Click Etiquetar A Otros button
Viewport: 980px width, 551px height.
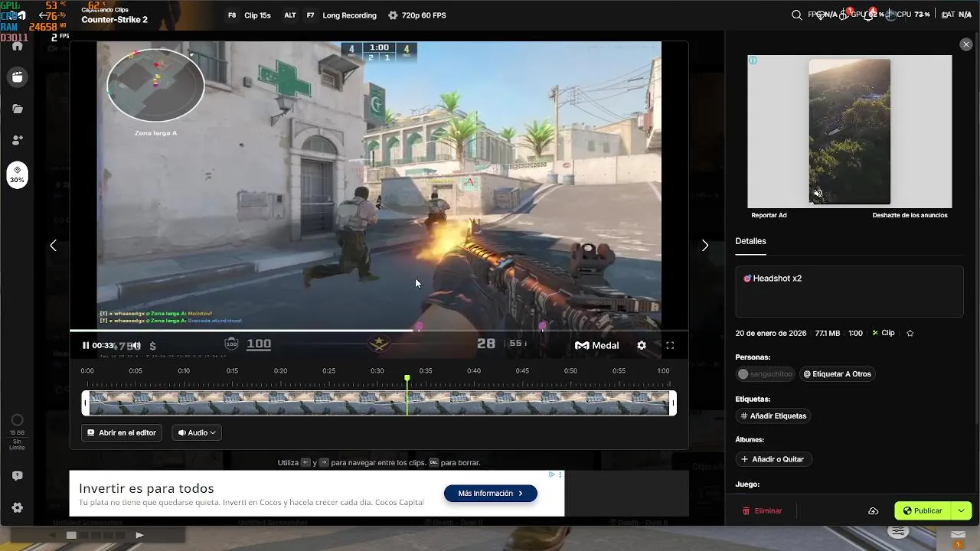pyautogui.click(x=837, y=374)
